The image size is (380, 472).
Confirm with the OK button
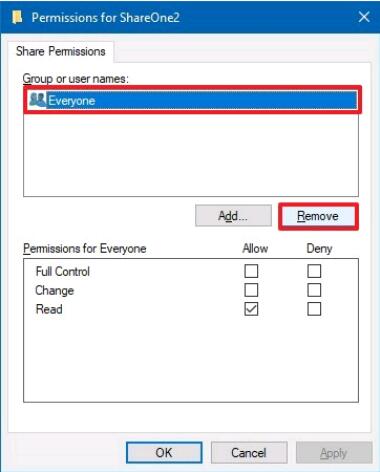click(x=164, y=453)
